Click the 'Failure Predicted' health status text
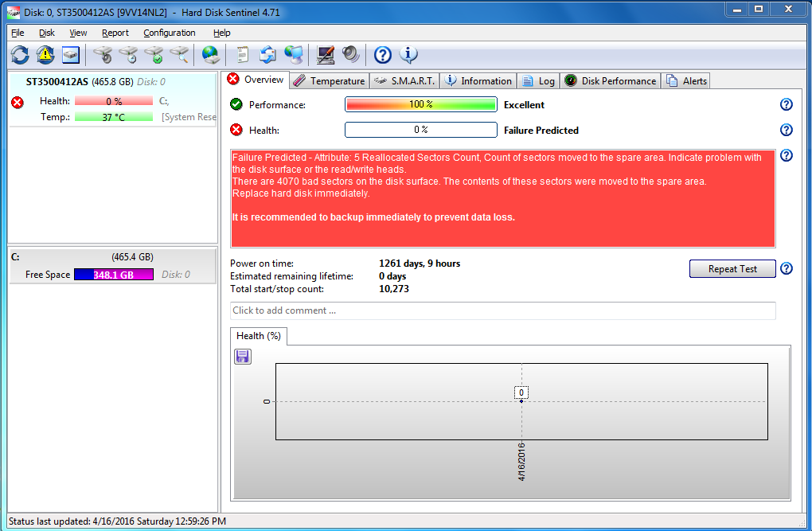Screen dimensions: 812x531 [541, 131]
